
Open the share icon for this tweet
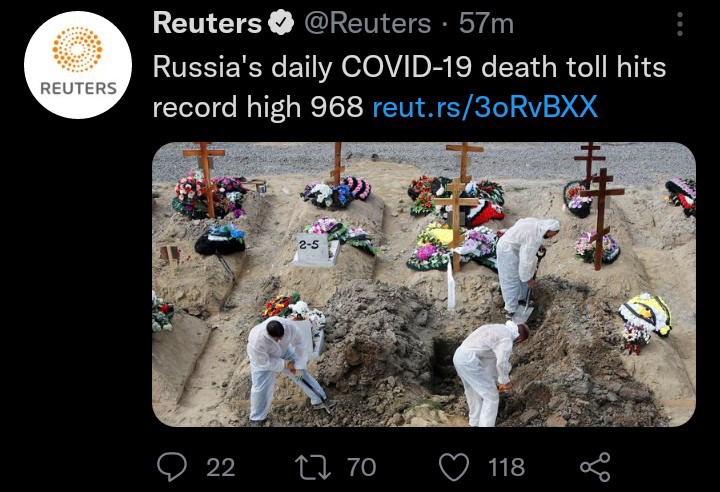point(595,467)
